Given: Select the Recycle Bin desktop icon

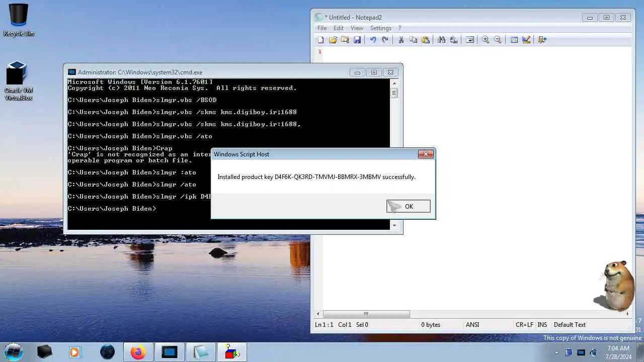Looking at the screenshot, I should (x=19, y=20).
